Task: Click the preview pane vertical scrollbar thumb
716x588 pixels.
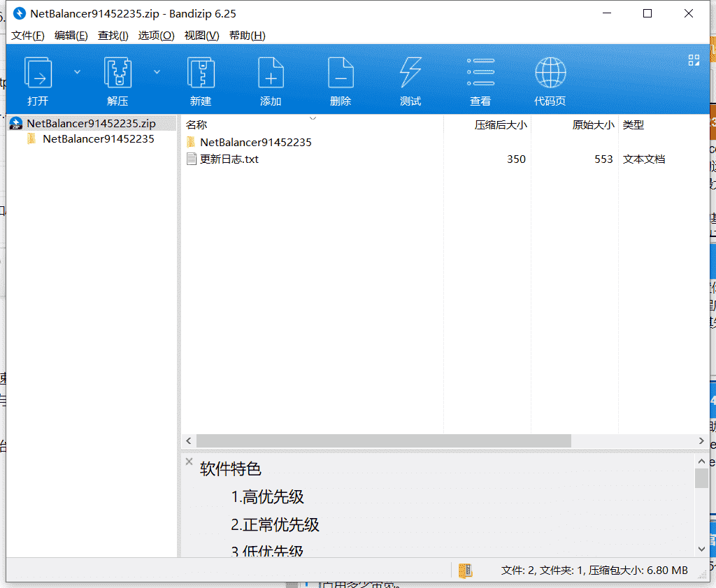Action: (x=701, y=478)
